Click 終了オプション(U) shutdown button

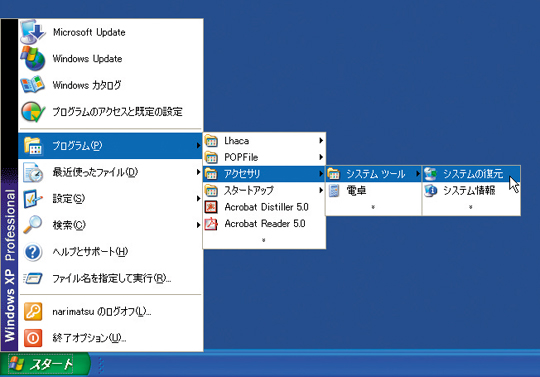pos(110,338)
